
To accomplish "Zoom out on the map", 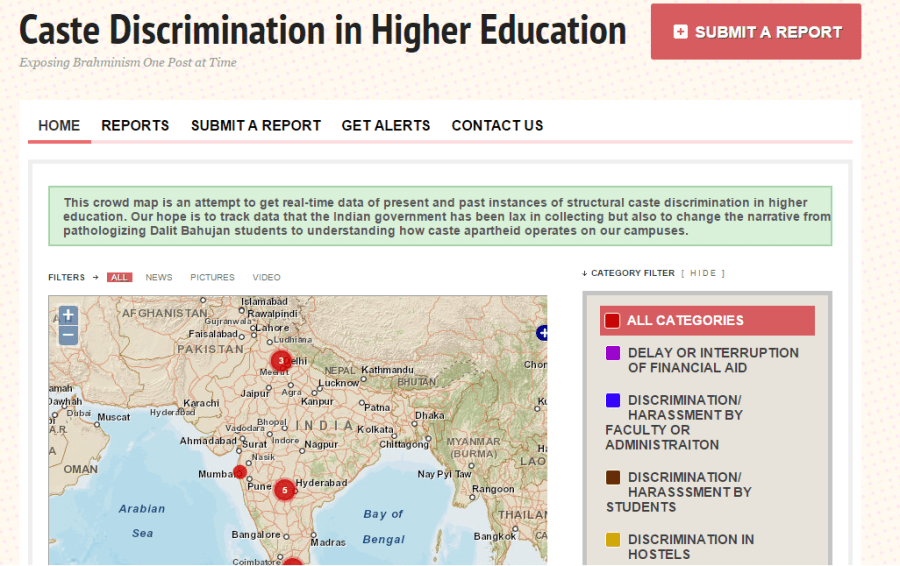I will click(68, 336).
